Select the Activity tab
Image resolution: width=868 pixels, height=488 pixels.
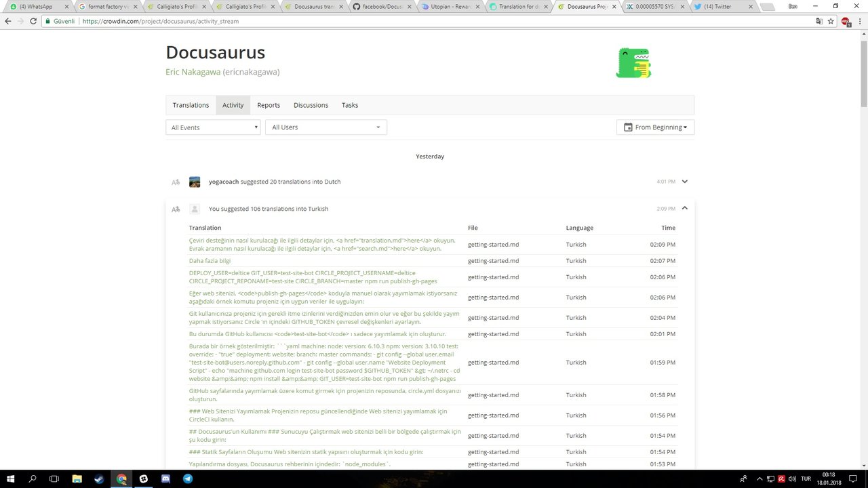[233, 105]
